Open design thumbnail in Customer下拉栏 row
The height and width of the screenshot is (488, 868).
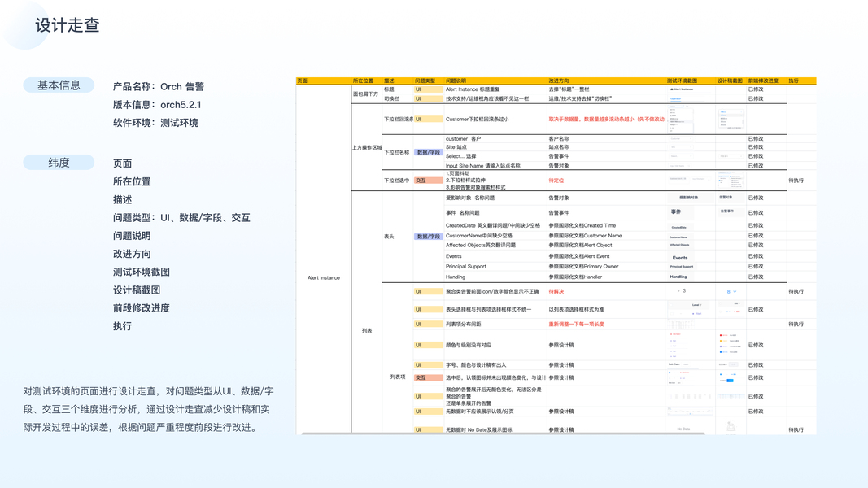(731, 119)
